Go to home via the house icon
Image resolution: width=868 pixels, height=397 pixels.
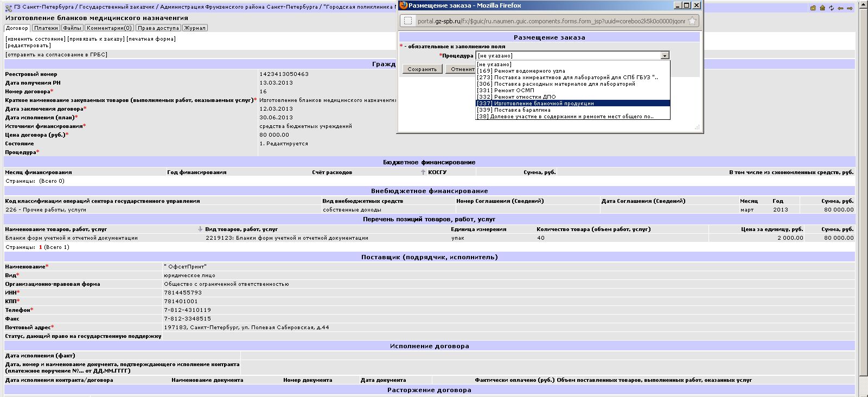tap(822, 8)
